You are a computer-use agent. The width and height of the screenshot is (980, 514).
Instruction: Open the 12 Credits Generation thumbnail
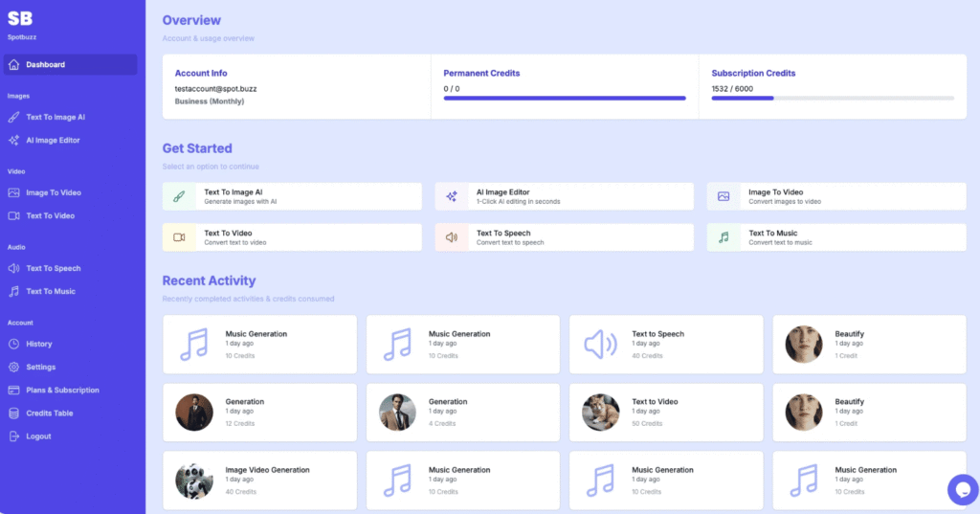tap(193, 413)
